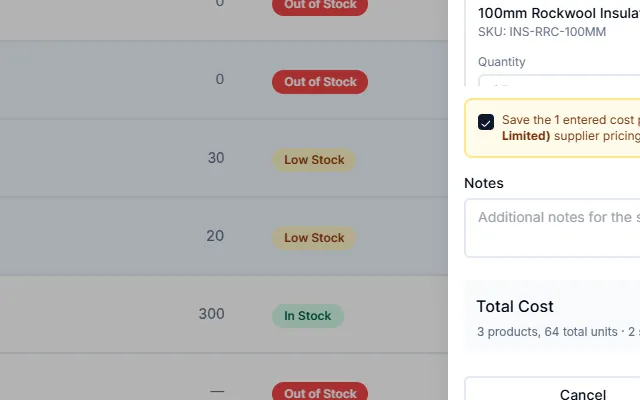The image size is (640, 400).
Task: Click the 100mm Rockwool Insulation product name
Action: pyautogui.click(x=559, y=13)
